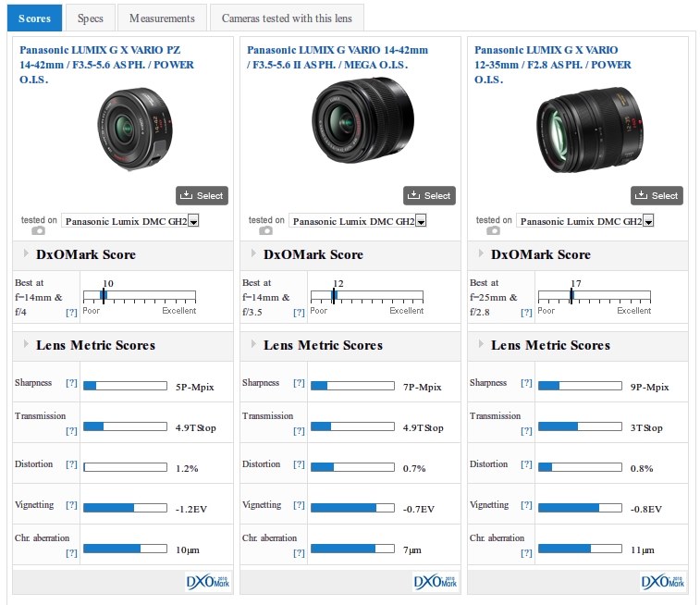Select the 12-35mm F2.8 lens

pos(657,195)
